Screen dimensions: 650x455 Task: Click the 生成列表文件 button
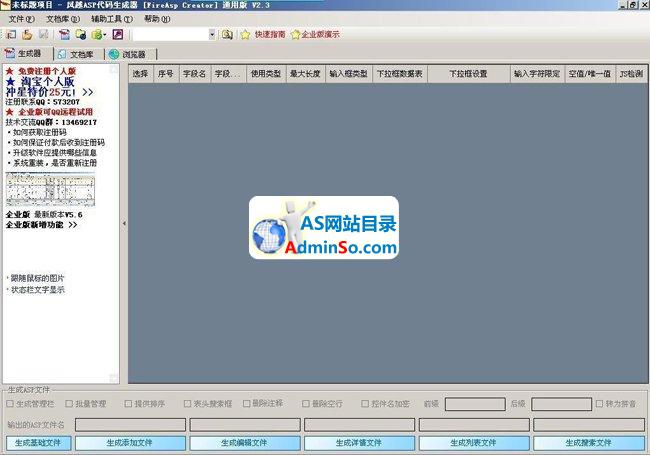pos(474,443)
